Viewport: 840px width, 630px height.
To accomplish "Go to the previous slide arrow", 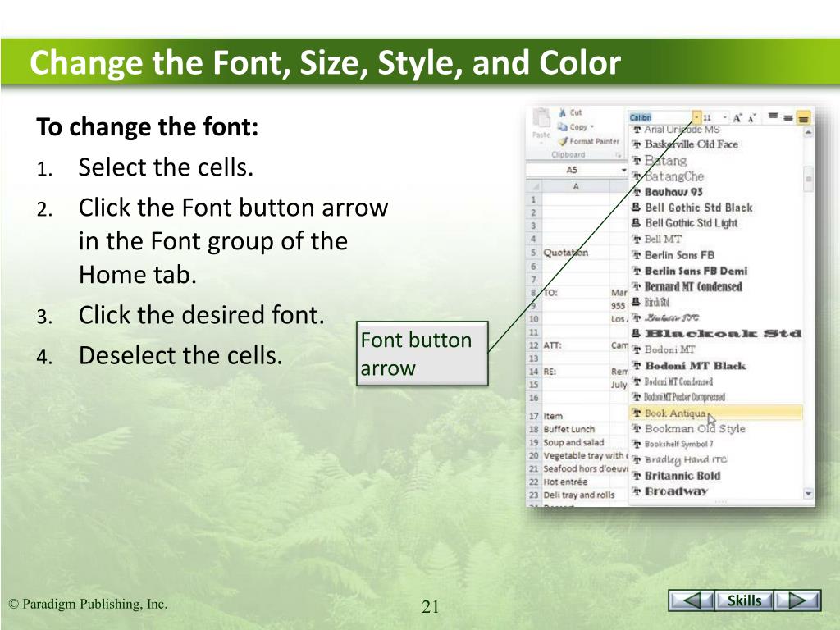I will [x=692, y=601].
